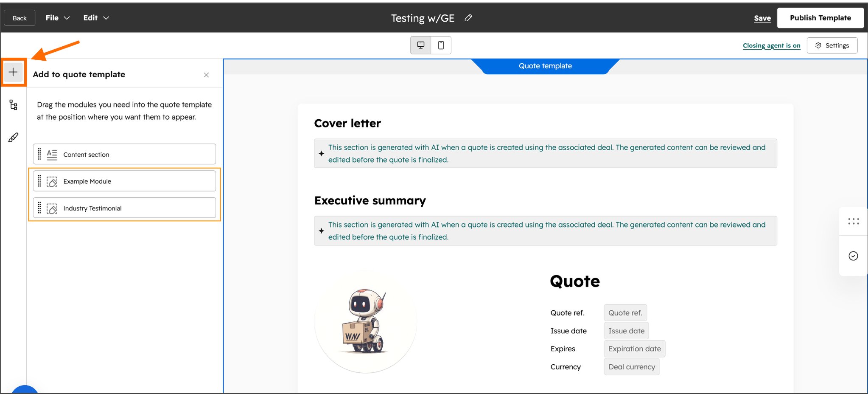
Task: Click the Expires label
Action: (x=563, y=349)
